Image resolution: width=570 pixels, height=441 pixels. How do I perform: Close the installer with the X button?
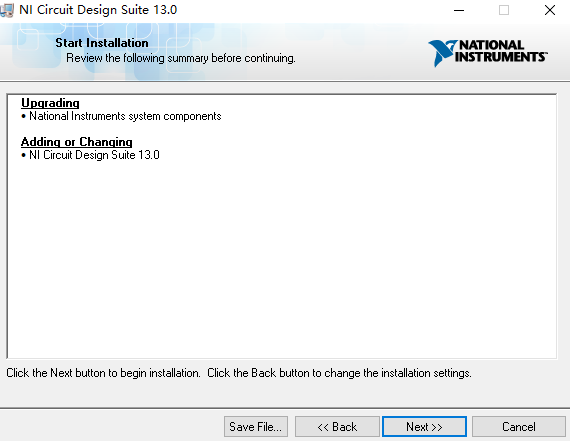pos(550,10)
